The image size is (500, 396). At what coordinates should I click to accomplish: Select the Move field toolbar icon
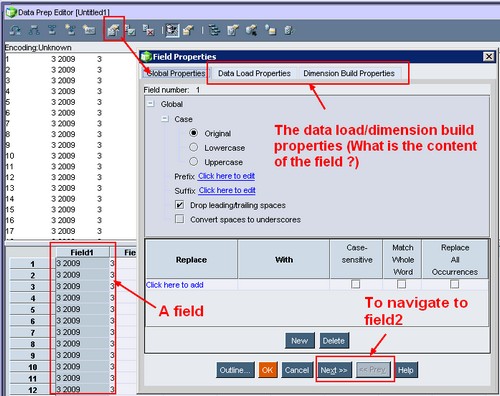tap(15, 30)
